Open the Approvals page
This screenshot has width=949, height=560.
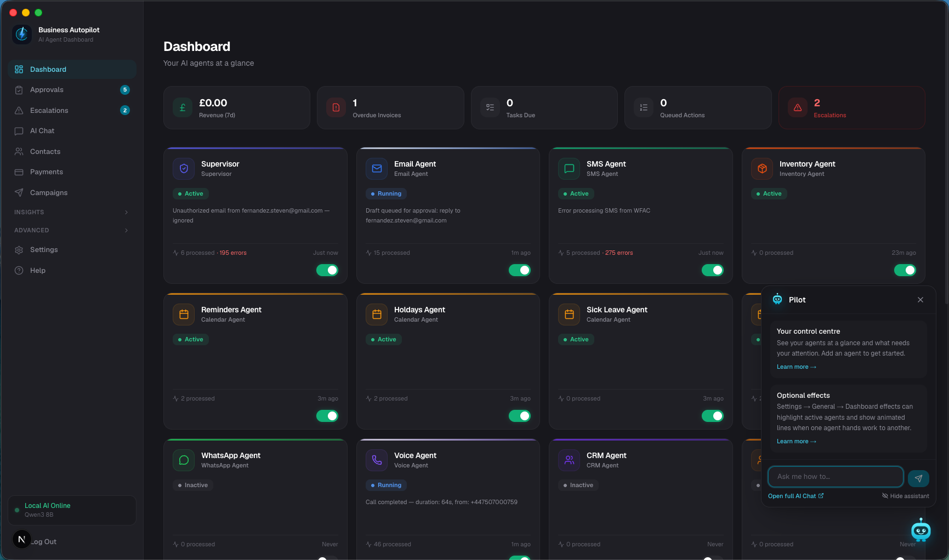coord(72,90)
